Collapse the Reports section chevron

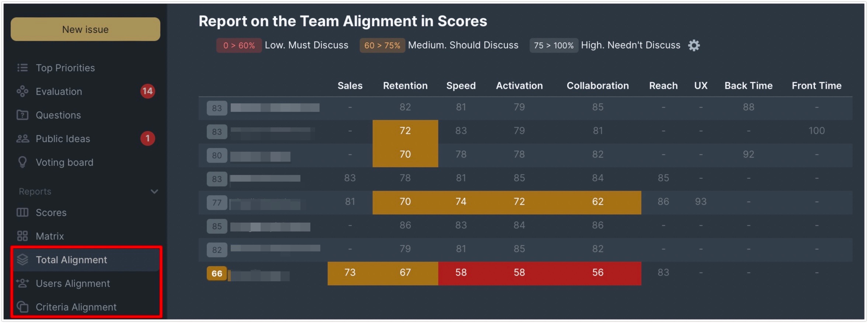click(154, 192)
